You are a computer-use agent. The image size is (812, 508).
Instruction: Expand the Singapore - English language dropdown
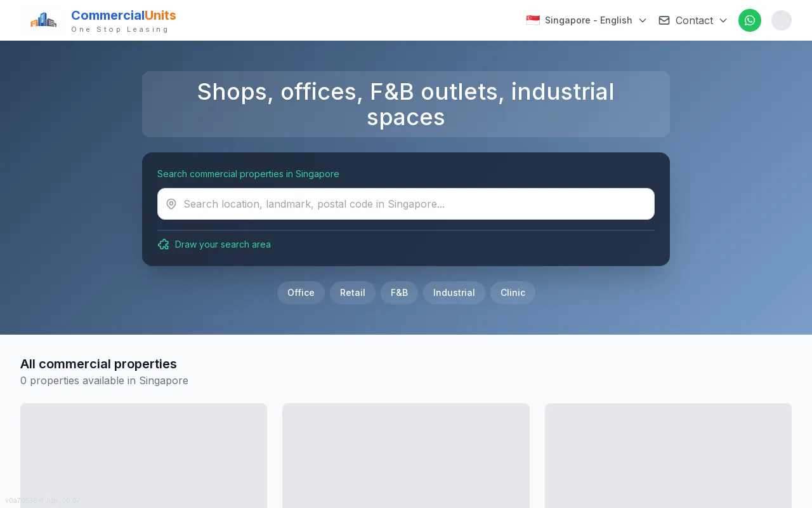[x=586, y=20]
